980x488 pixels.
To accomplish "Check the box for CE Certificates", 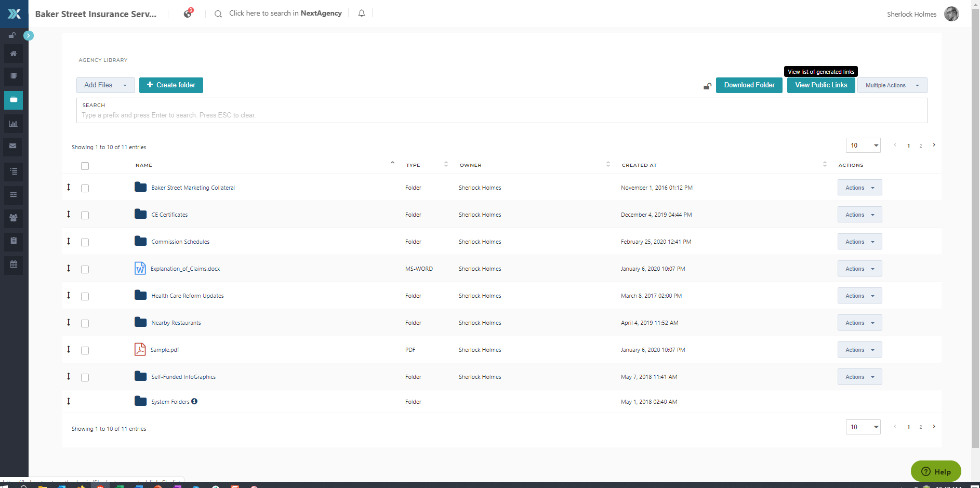I will [x=85, y=215].
